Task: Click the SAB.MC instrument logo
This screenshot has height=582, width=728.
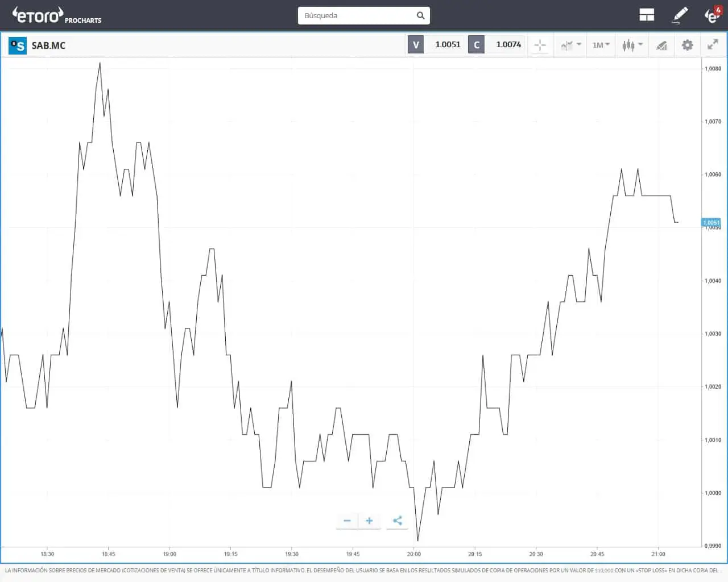Action: [x=17, y=45]
